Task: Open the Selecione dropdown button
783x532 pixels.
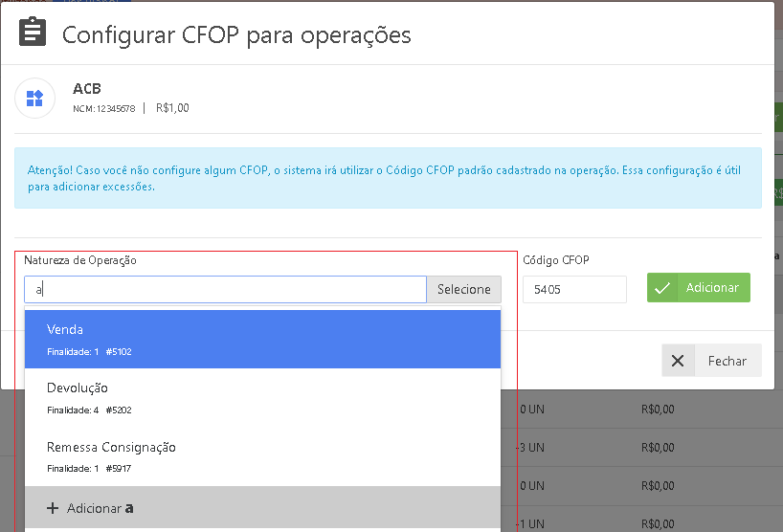Action: tap(463, 289)
